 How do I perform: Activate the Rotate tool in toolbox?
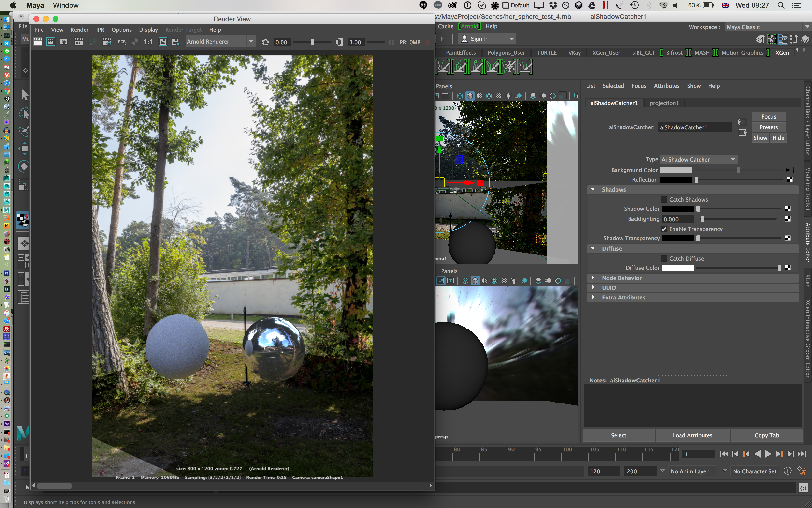click(24, 166)
